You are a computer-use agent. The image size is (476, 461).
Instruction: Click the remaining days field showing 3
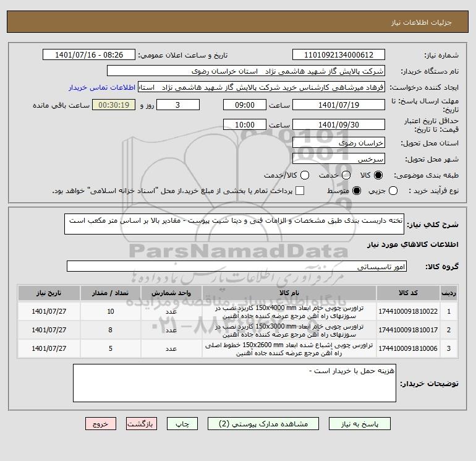(178, 105)
